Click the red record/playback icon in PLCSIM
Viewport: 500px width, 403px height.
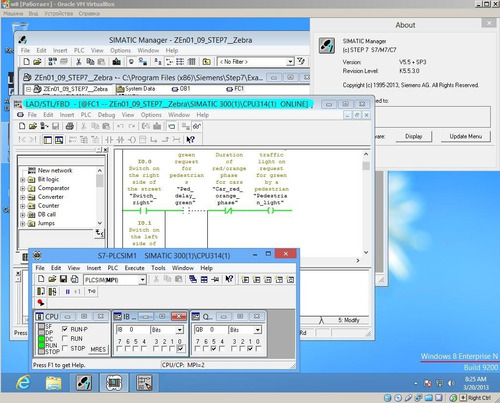coord(41,302)
